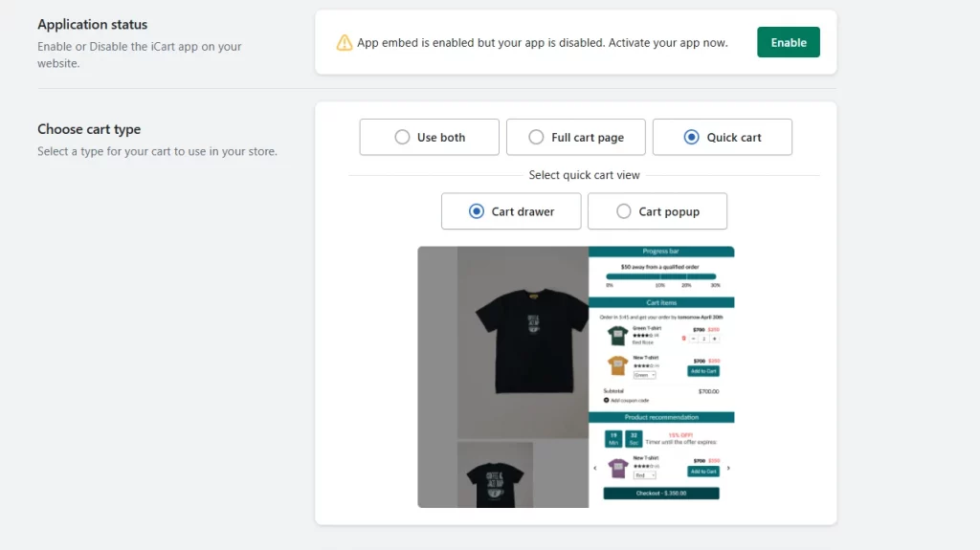Screen dimensions: 980x550
Task: Choose the Cart drawer view option
Action: tap(511, 211)
